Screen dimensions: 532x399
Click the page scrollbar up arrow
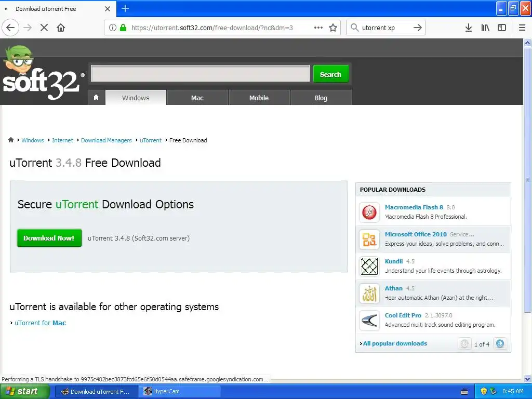(x=527, y=43)
